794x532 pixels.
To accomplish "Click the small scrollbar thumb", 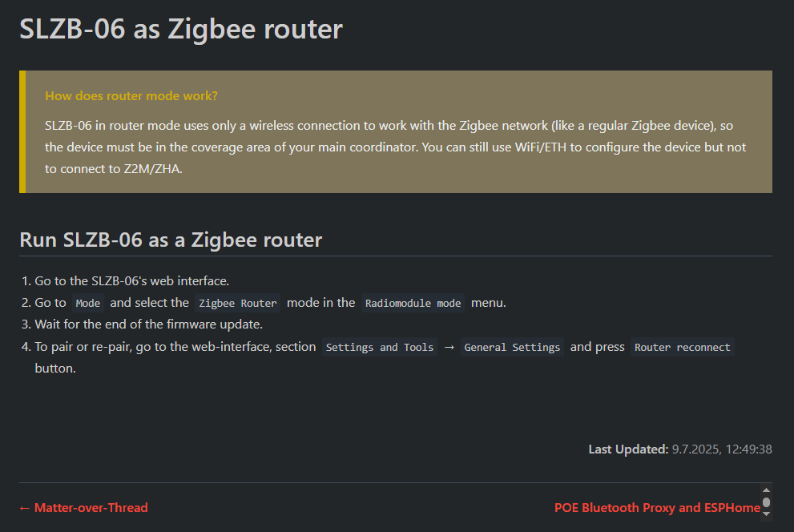I will (x=766, y=502).
